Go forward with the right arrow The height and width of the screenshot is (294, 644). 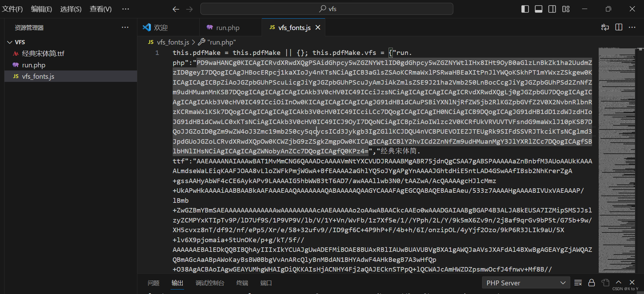pyautogui.click(x=189, y=9)
